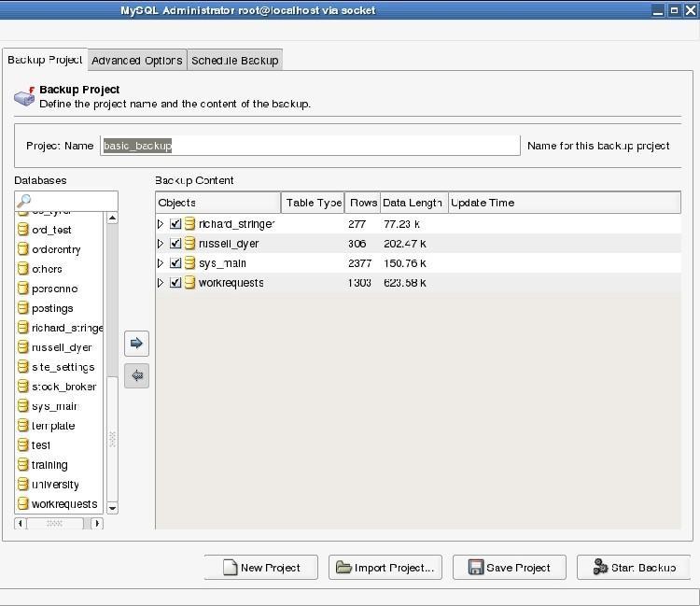Screen dimensions: 700x606
Task: Click the right arrow to add database
Action: 136,344
